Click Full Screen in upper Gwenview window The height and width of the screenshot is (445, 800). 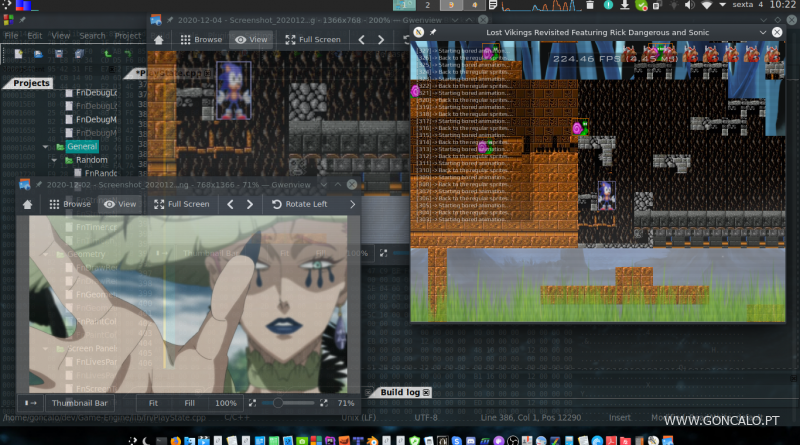(313, 39)
